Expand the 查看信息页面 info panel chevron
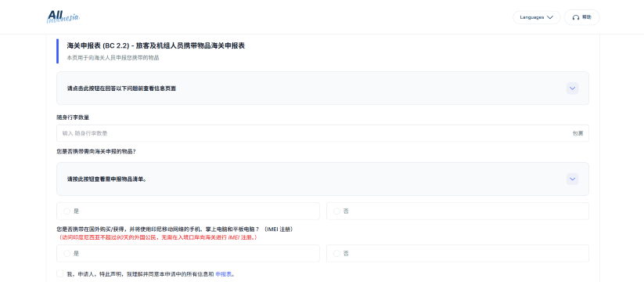 [x=572, y=89]
